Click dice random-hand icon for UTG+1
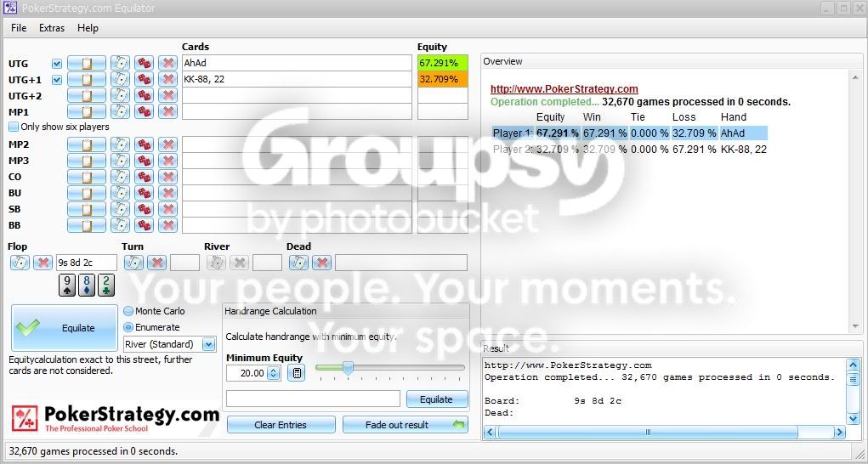This screenshot has height=464, width=868. tap(144, 80)
